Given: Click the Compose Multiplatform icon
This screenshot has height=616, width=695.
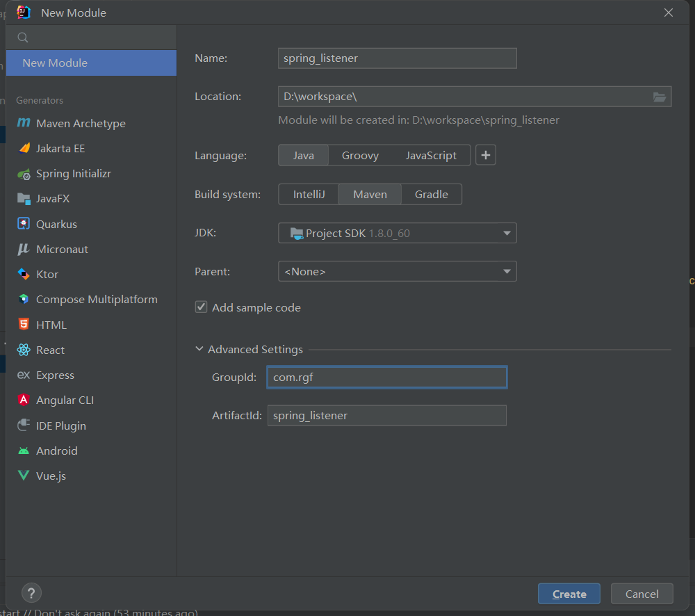Looking at the screenshot, I should click(x=24, y=300).
